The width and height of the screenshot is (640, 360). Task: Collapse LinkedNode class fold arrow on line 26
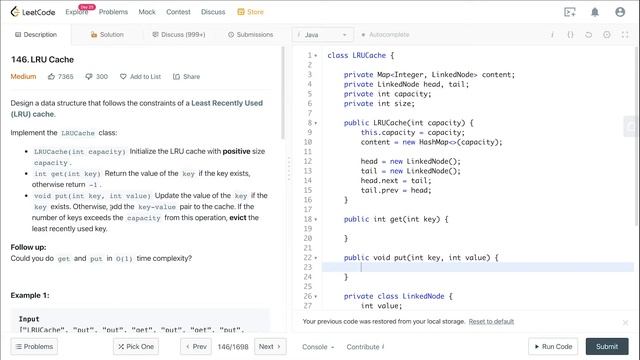pos(316,297)
